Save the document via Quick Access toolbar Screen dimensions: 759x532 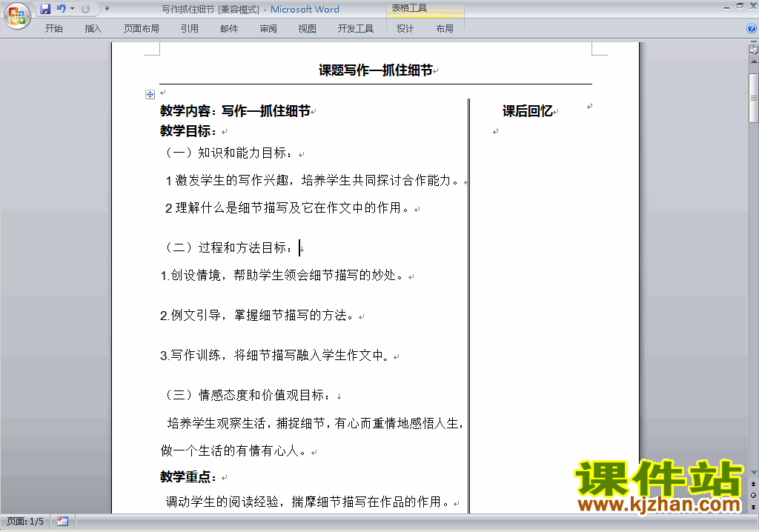[45, 9]
